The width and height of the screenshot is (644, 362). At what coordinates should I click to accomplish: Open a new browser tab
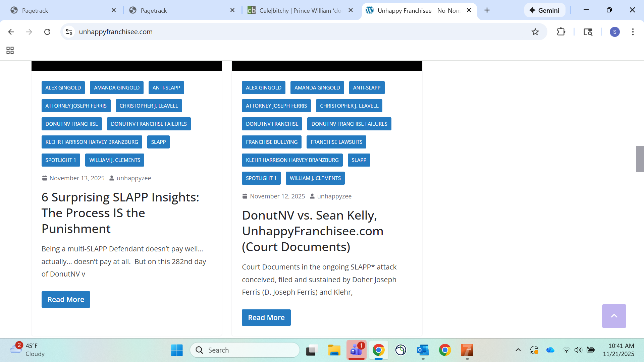click(x=487, y=10)
